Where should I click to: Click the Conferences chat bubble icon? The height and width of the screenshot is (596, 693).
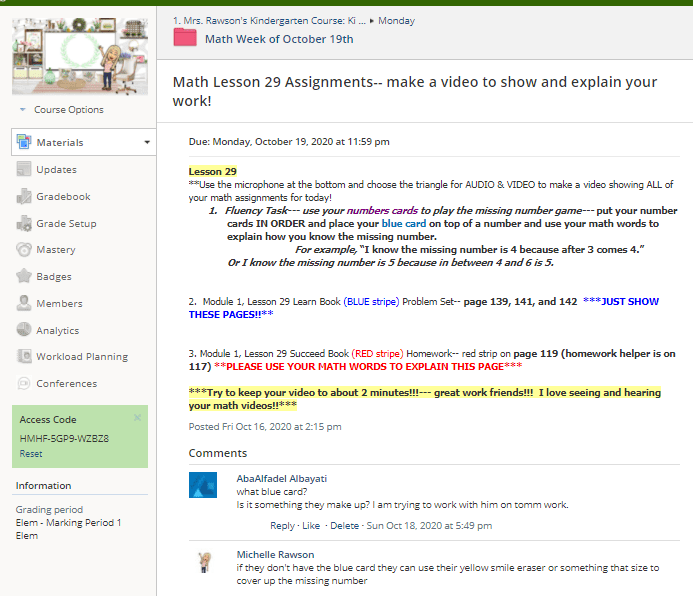pos(24,383)
